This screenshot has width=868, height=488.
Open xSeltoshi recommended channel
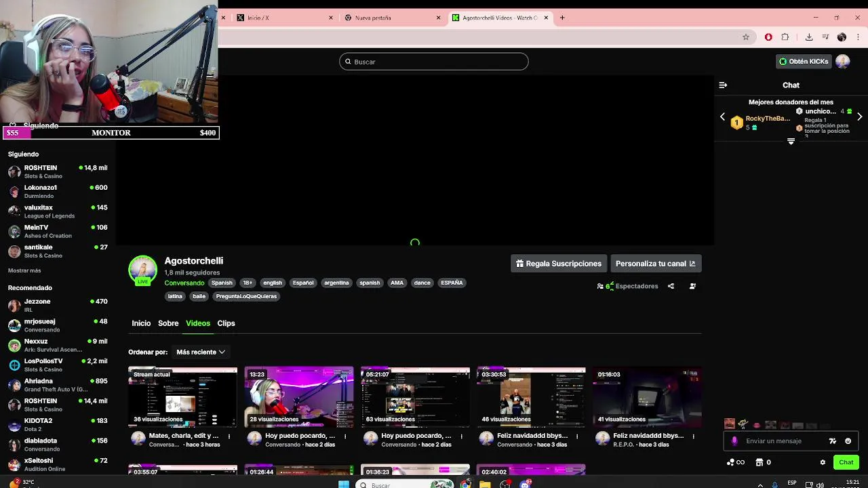58,464
